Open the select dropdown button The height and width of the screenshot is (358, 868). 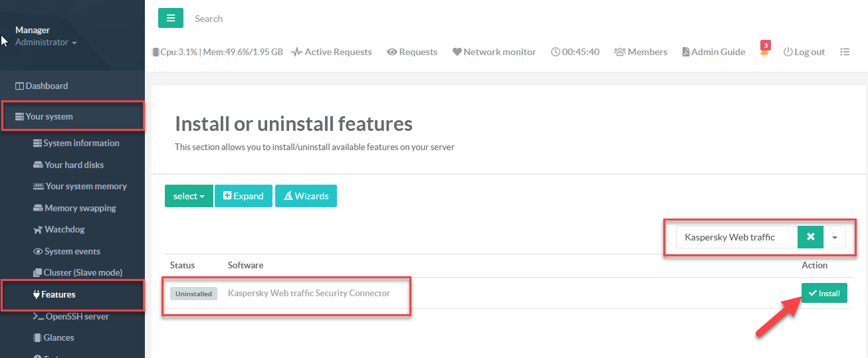pyautogui.click(x=189, y=196)
